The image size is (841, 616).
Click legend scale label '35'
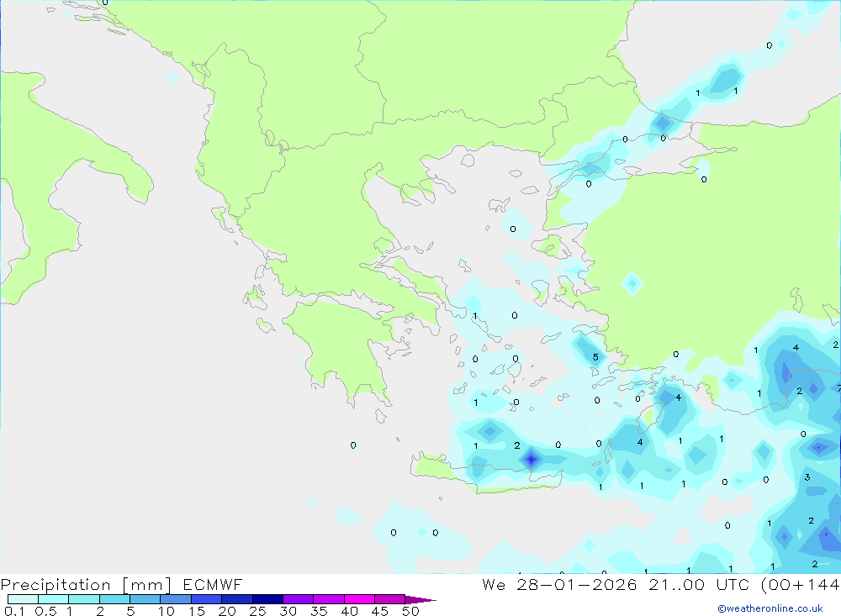point(319,611)
